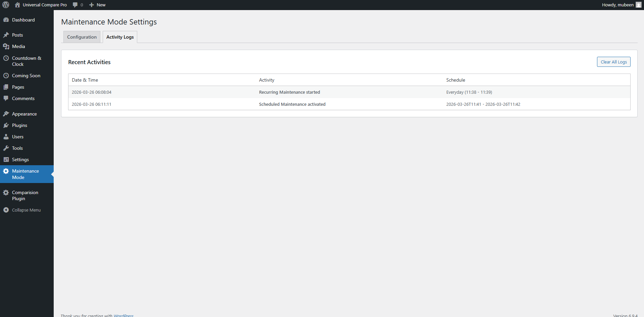Click timestamp 2026-03-26 06:08:04
Screen dimensions: 644x317
[x=92, y=92]
